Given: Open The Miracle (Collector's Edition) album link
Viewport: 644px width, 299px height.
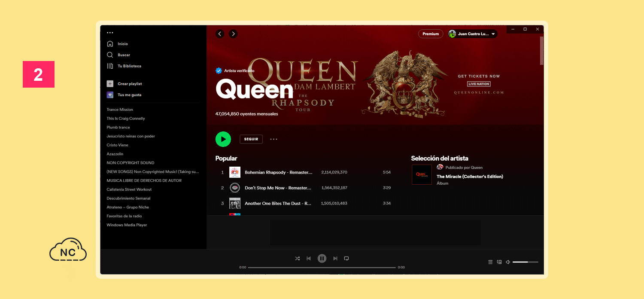Looking at the screenshot, I should 470,177.
